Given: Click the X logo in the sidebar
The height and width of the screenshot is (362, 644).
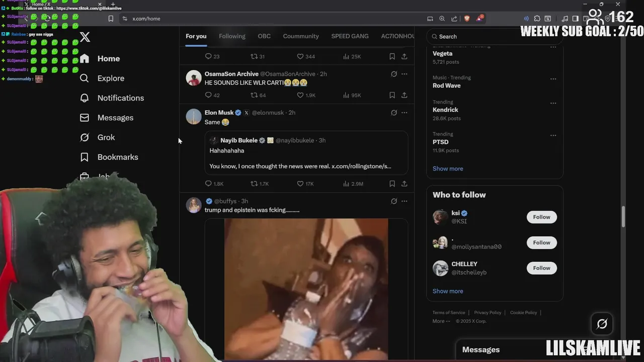Looking at the screenshot, I should pyautogui.click(x=85, y=37).
